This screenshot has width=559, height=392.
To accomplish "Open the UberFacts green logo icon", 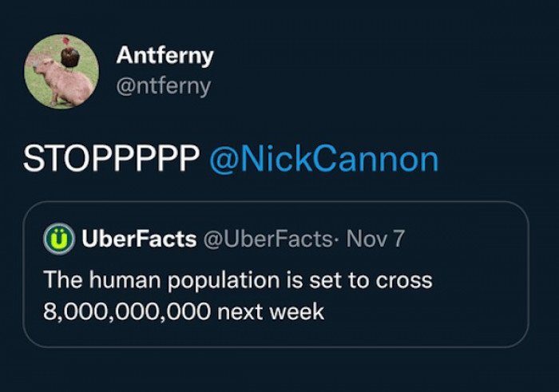I will (57, 240).
